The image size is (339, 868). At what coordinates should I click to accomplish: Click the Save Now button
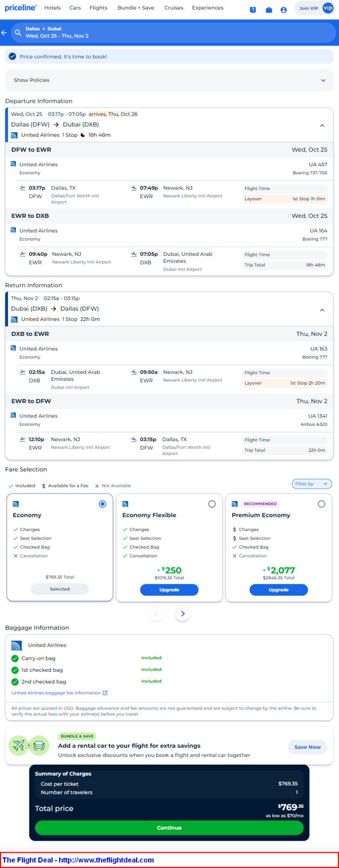308,747
